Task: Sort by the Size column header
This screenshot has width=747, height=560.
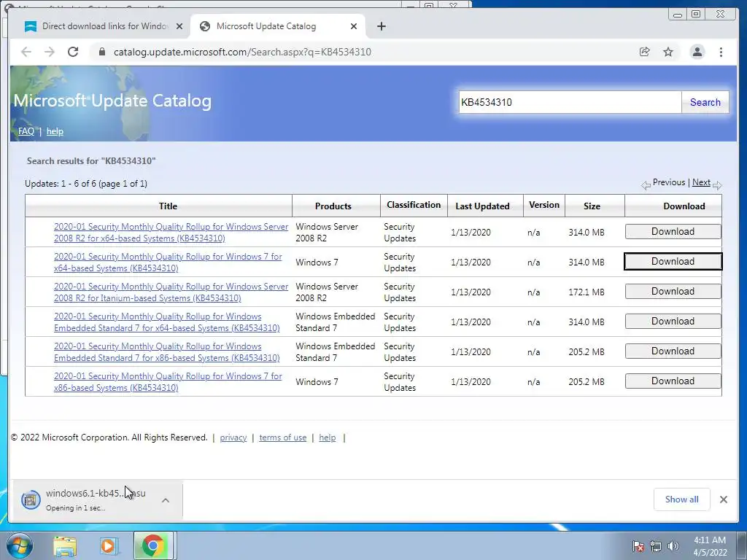Action: pos(592,206)
